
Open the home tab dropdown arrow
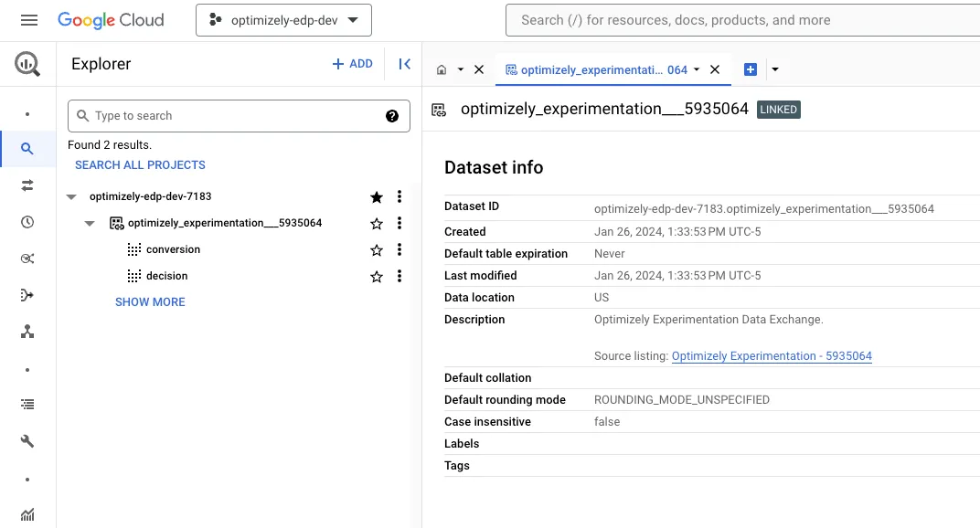pos(461,69)
